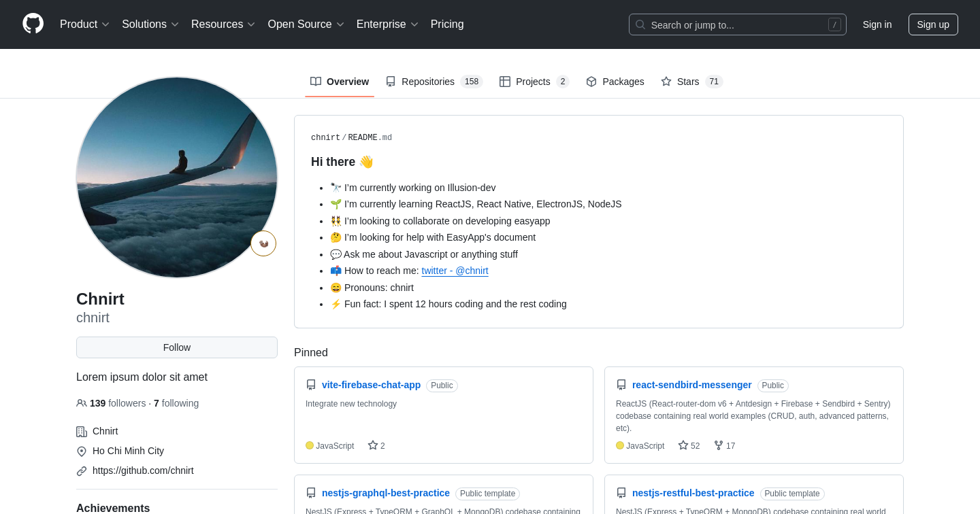Click the 'Ho Chi Minh City' location text
This screenshot has height=514, width=980.
(128, 451)
